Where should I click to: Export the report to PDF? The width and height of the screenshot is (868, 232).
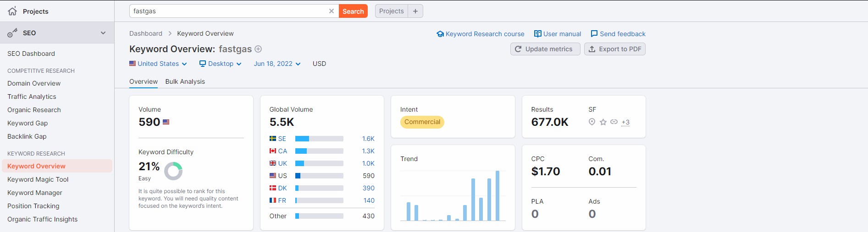tap(615, 49)
